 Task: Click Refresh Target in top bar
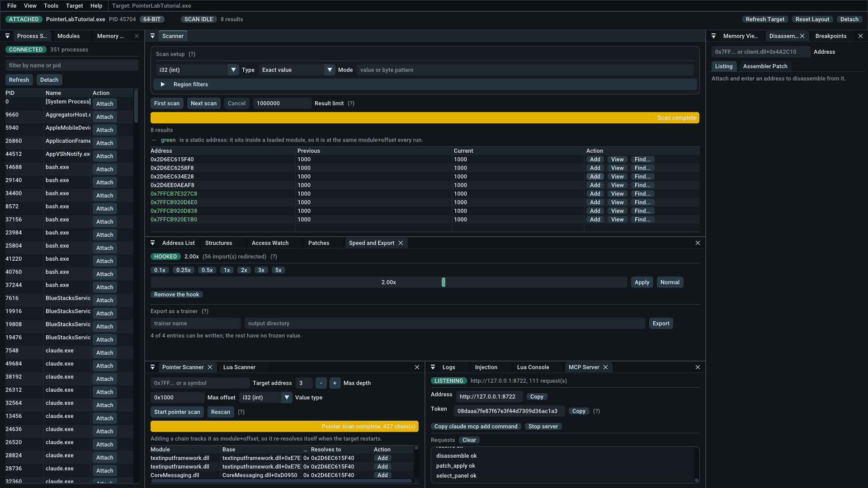pyautogui.click(x=765, y=19)
